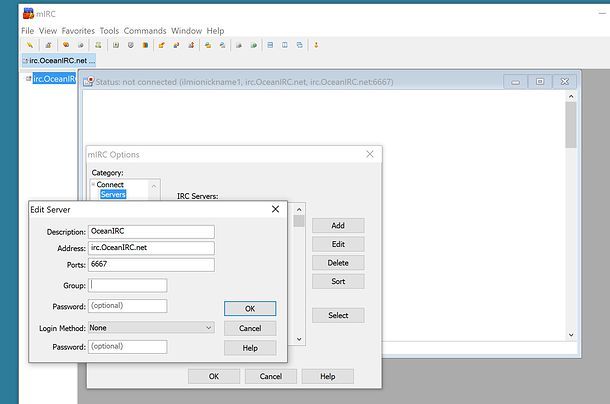Click Cancel in the mIRC Options dialog
610x404 pixels.
coord(271,376)
